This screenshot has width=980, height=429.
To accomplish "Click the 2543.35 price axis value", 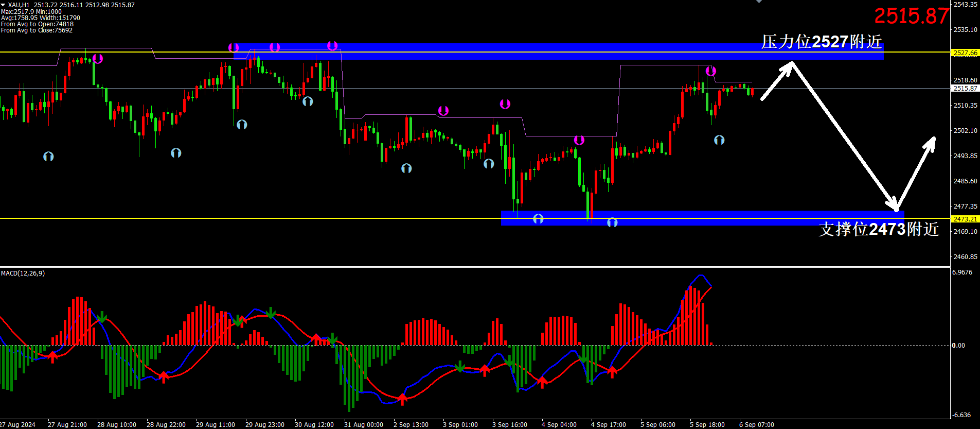I will (x=965, y=4).
